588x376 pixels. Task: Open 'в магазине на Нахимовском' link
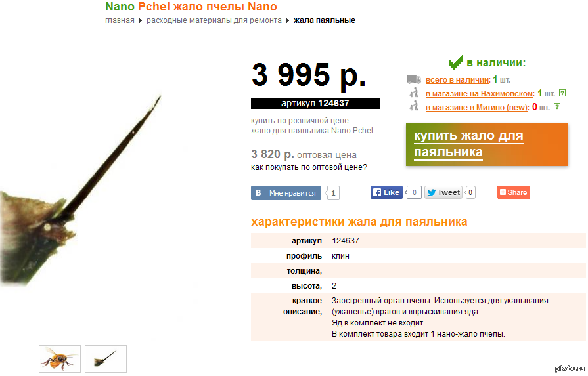pyautogui.click(x=479, y=94)
